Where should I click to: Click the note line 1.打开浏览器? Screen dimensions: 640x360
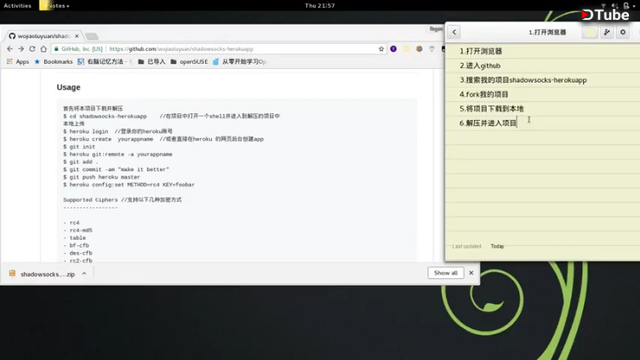[481, 51]
